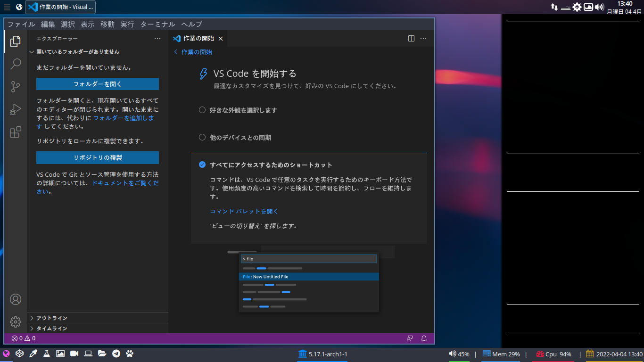Open the Source Control view
This screenshot has height=362, width=644.
point(16,87)
